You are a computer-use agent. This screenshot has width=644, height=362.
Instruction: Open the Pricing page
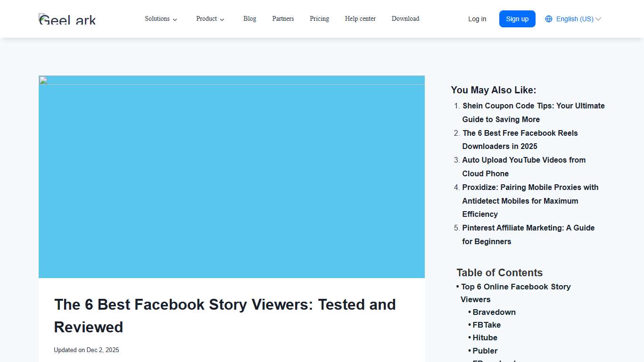[319, 19]
